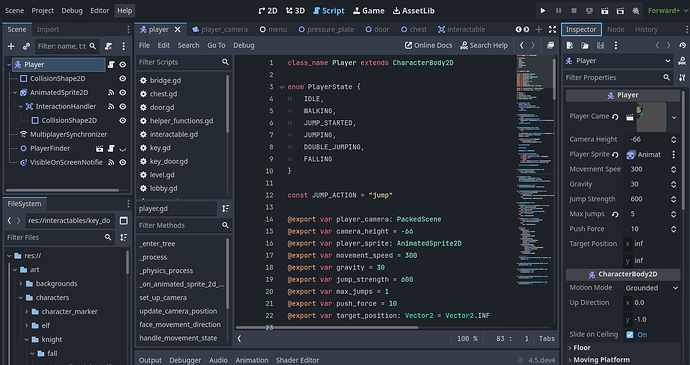Toggle alphabetical sorting of the methods list
This screenshot has height=365, width=690.
[225, 208]
